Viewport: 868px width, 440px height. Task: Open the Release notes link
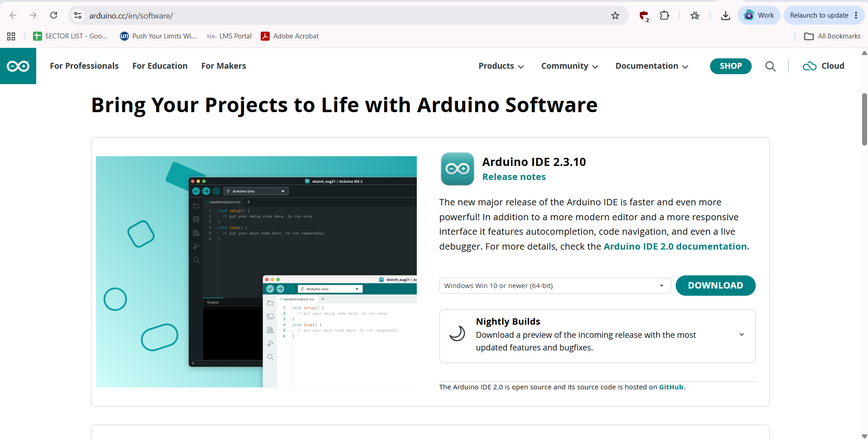tap(514, 177)
